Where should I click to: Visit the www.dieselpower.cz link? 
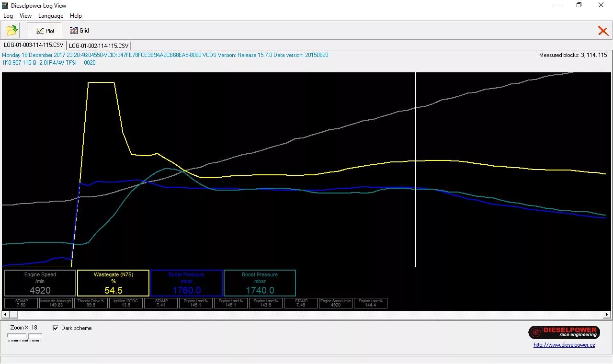point(564,345)
